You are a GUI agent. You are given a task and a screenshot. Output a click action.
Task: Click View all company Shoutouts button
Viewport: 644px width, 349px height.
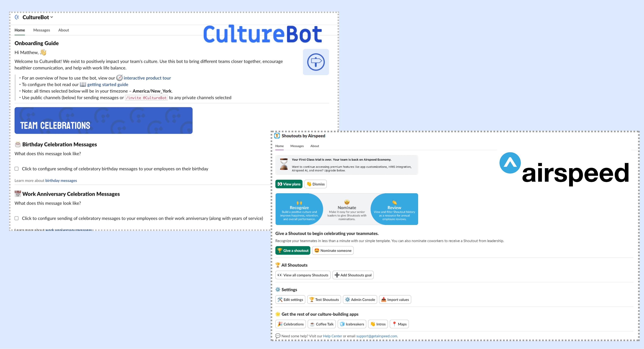303,275
